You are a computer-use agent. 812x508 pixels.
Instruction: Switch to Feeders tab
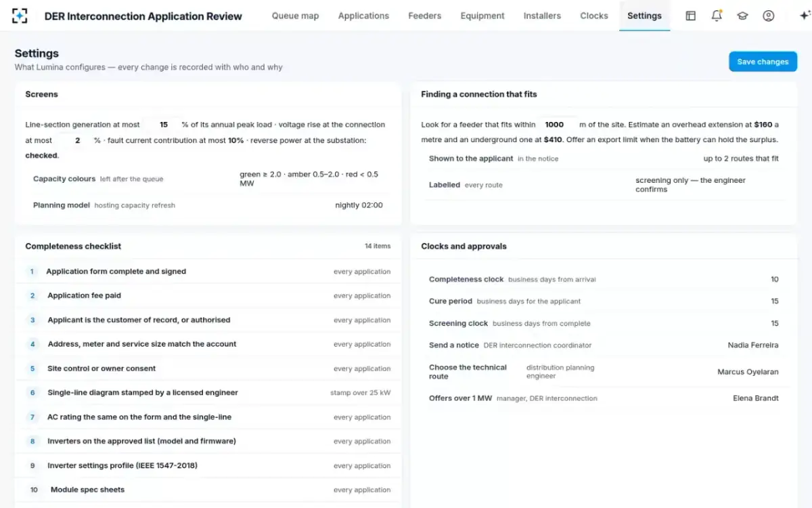coord(424,16)
